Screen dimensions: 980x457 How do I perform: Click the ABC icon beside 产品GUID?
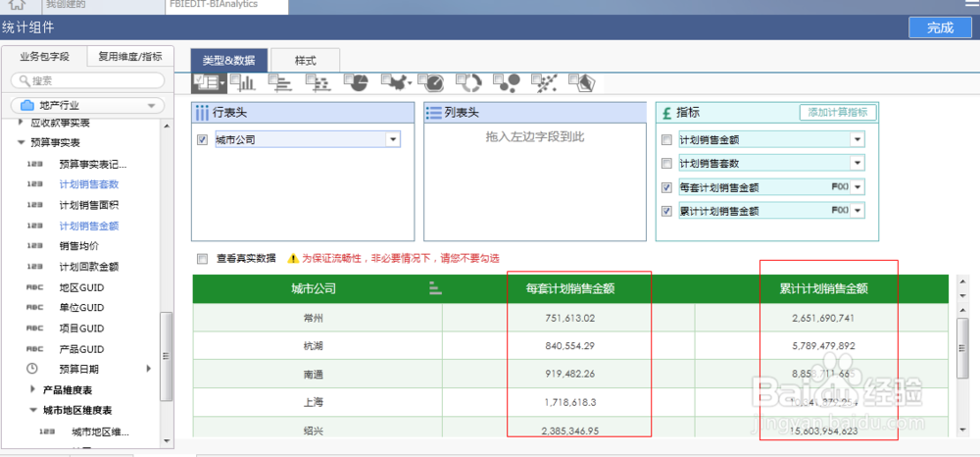coord(34,349)
